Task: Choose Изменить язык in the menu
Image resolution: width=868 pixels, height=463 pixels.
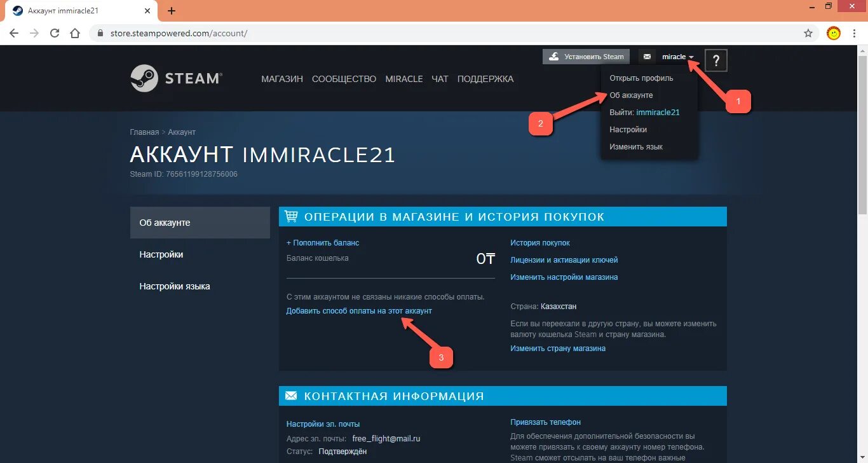Action: tap(636, 147)
